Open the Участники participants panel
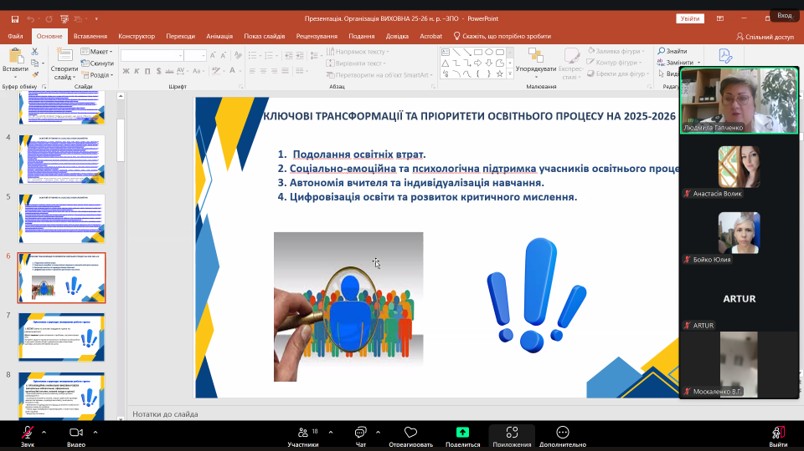Image resolution: width=804 pixels, height=451 pixels. [x=302, y=432]
